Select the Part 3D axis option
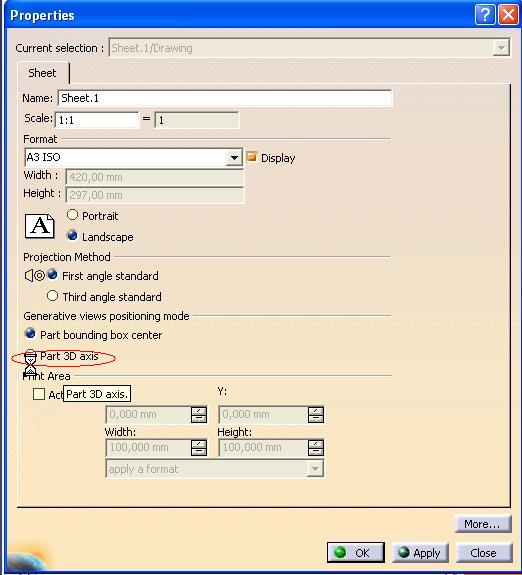 [30, 355]
